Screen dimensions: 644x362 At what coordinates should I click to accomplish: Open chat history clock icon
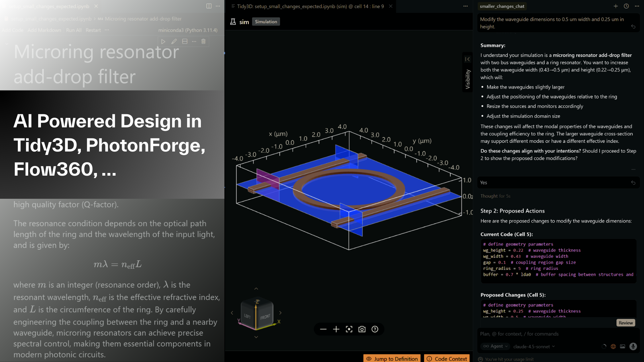[626, 6]
